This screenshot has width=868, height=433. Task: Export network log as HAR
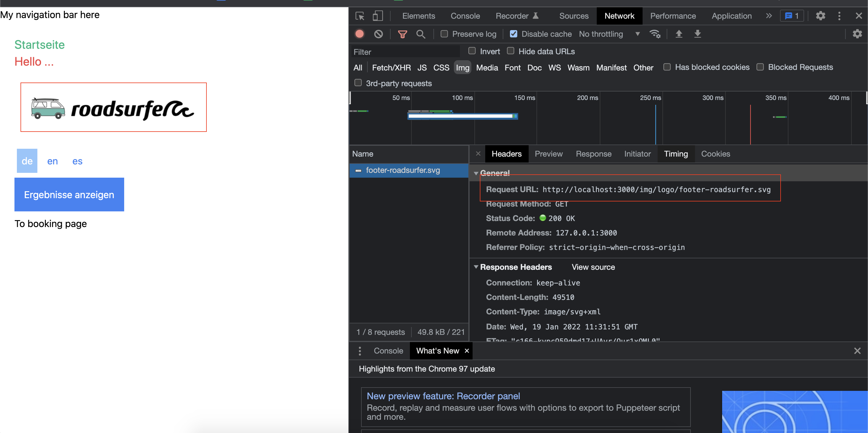point(697,34)
